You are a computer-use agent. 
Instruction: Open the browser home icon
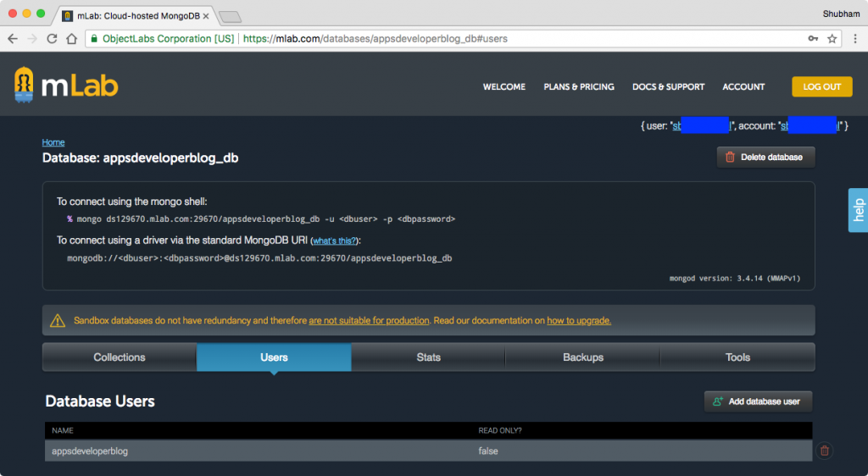(x=71, y=39)
